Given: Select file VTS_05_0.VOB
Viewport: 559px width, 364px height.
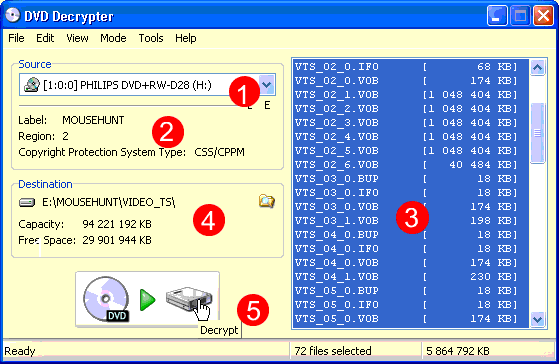Looking at the screenshot, I should (410, 318).
